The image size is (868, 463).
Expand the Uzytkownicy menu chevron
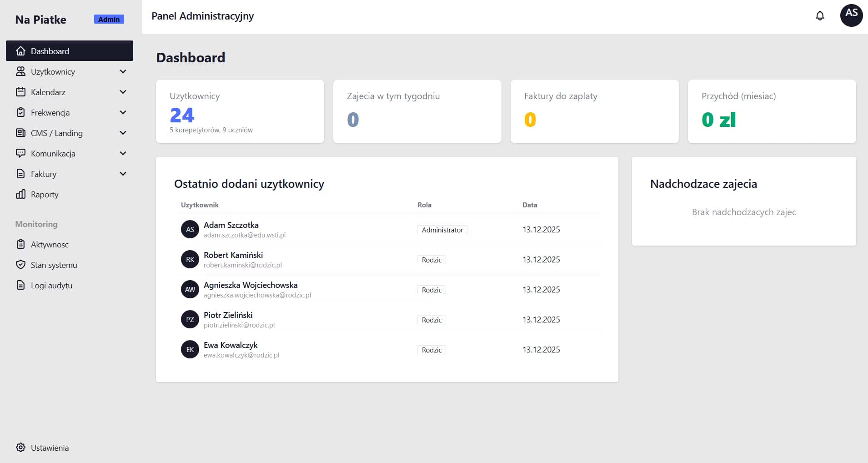(x=122, y=71)
